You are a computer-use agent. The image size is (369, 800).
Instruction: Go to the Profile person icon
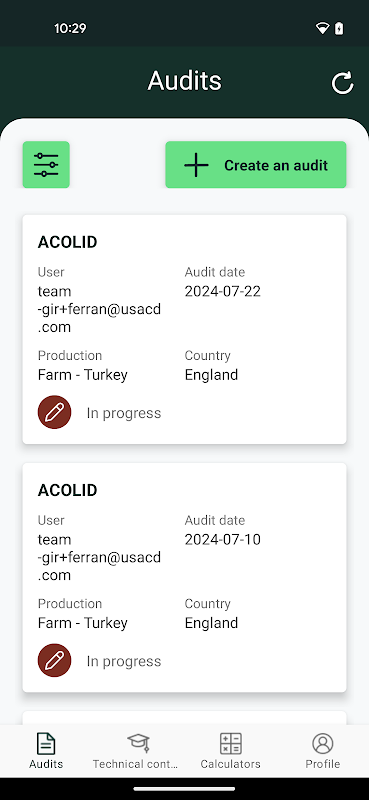click(x=323, y=743)
